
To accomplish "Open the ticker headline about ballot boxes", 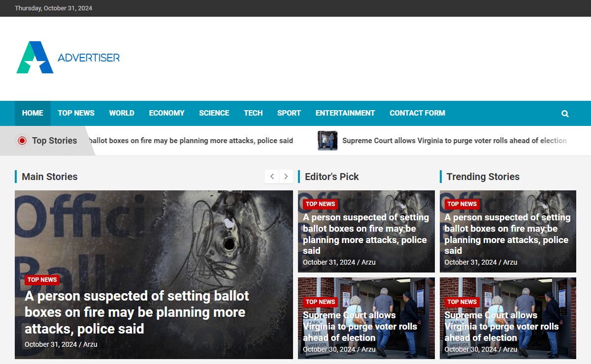I will pyautogui.click(x=191, y=141).
